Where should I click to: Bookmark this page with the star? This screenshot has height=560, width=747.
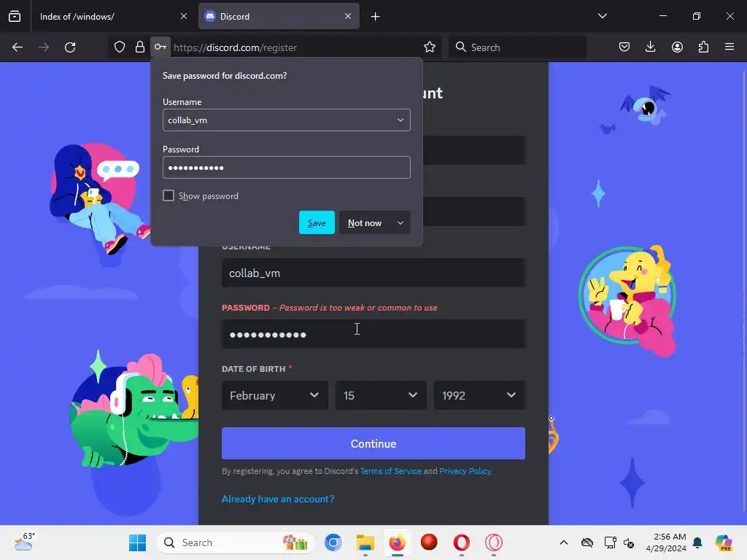(x=430, y=47)
